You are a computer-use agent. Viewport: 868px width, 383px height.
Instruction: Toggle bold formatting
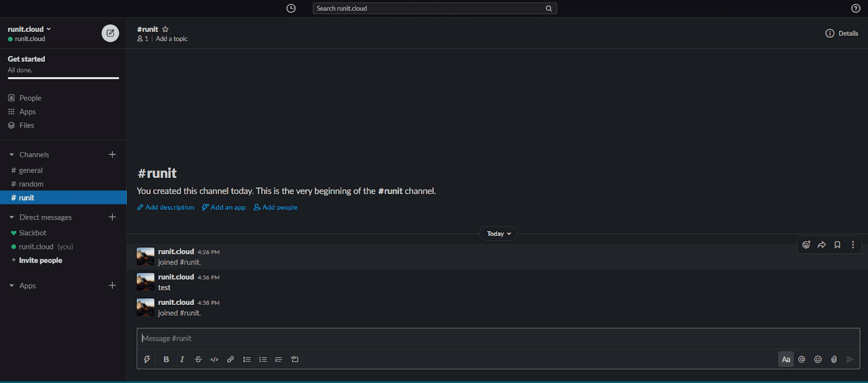(x=166, y=359)
